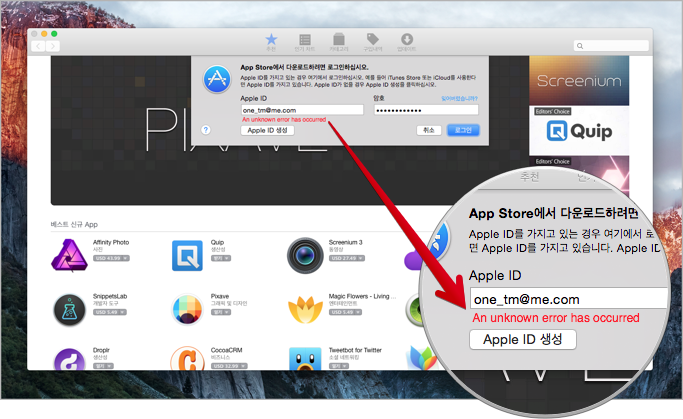Image resolution: width=683 pixels, height=419 pixels.
Task: Open the Affinity Photo title link
Action: point(111,242)
